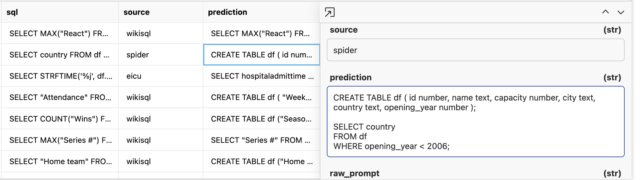Select the SELECT "Home team" sql cell
The image size is (644, 180).
60,161
